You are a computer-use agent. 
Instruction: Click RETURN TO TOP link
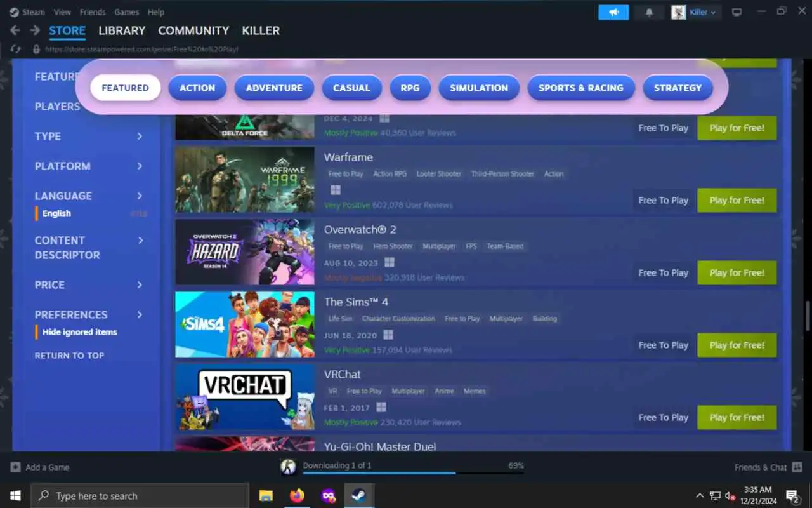click(x=69, y=356)
